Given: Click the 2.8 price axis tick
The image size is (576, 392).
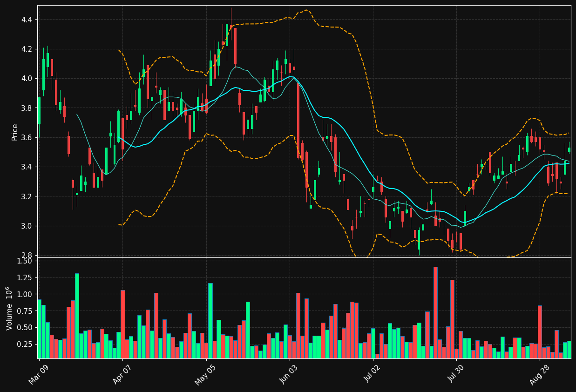Looking at the screenshot, I should (26, 256).
